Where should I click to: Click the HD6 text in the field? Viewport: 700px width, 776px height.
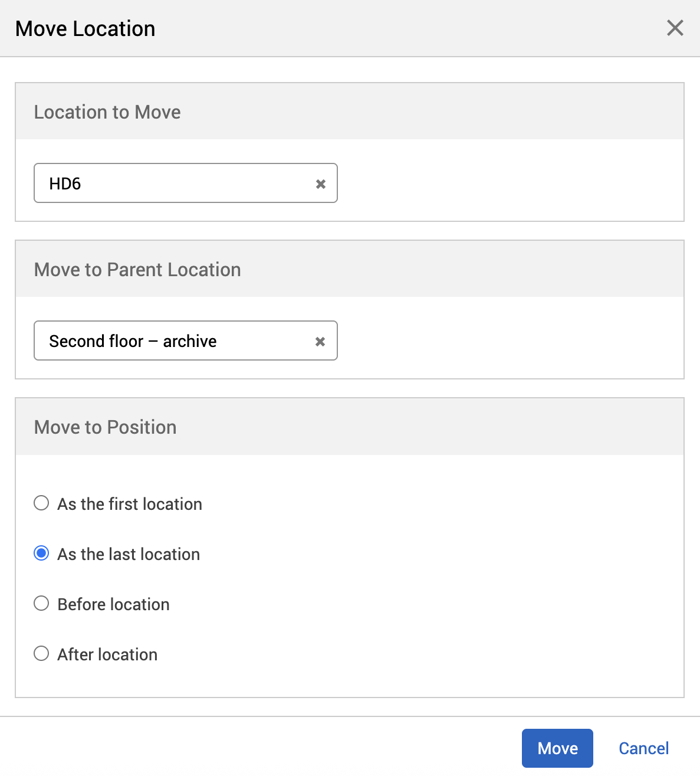click(65, 183)
